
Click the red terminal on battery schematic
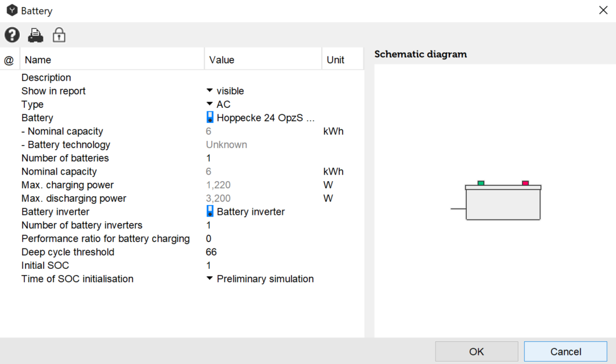[x=525, y=182]
